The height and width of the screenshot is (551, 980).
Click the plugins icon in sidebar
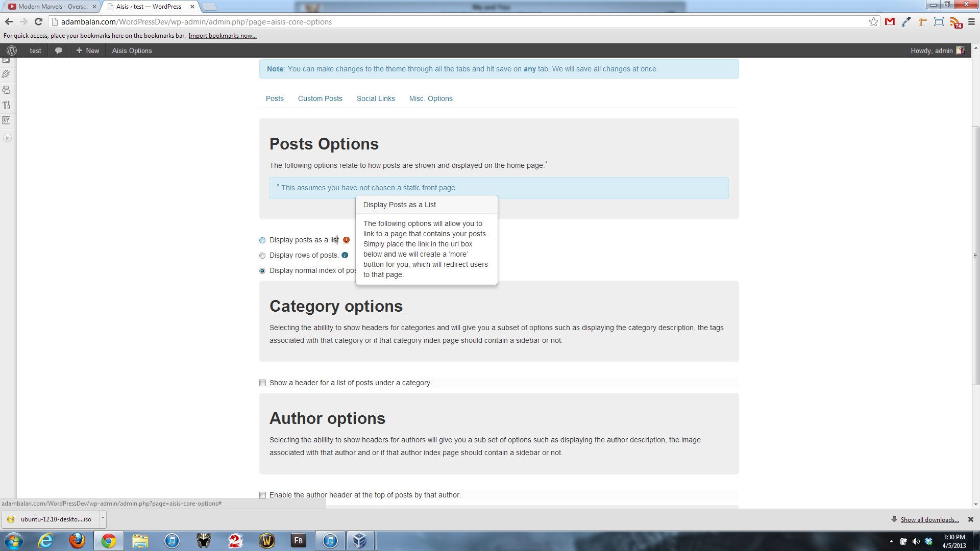[7, 74]
